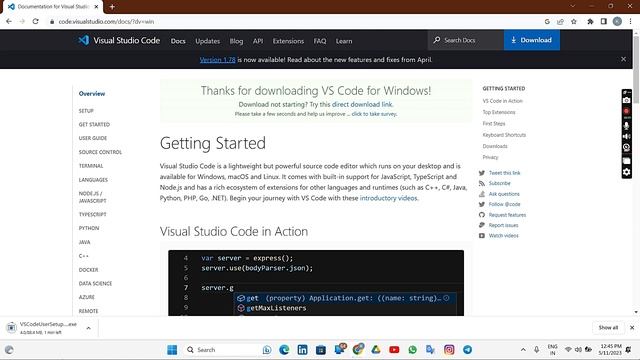Viewport: 640px width, 360px height.
Task: Click the Google icon in the address bar
Action: click(547, 22)
